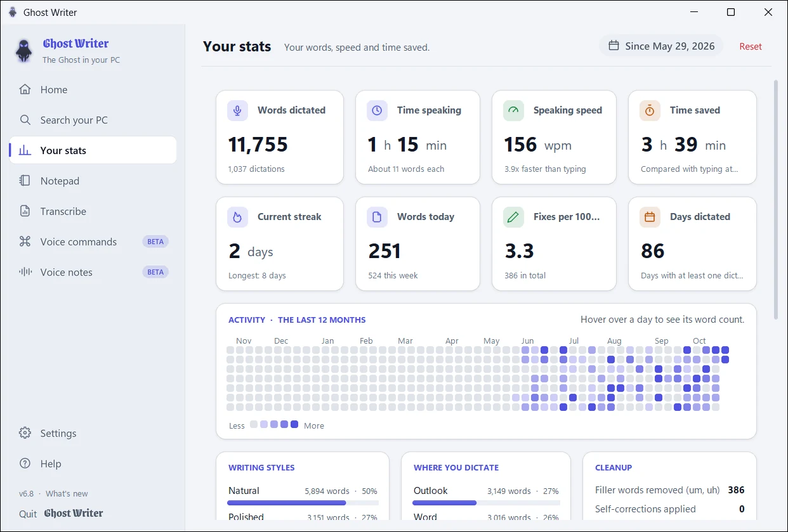Click the CLEANUP heading
788x532 pixels.
tap(614, 468)
